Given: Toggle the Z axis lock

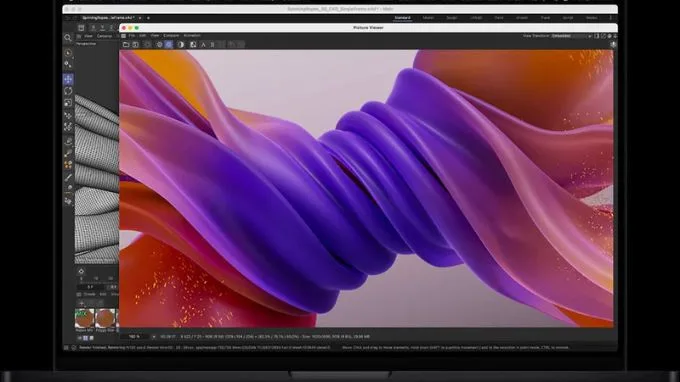Looking at the screenshot, I should click(111, 27).
